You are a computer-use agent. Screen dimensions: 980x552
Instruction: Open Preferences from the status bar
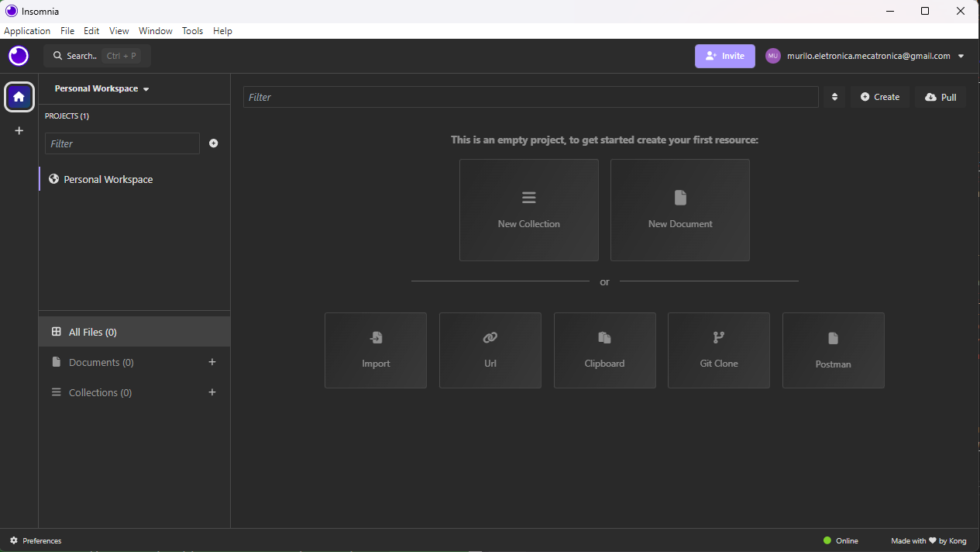pyautogui.click(x=36, y=540)
